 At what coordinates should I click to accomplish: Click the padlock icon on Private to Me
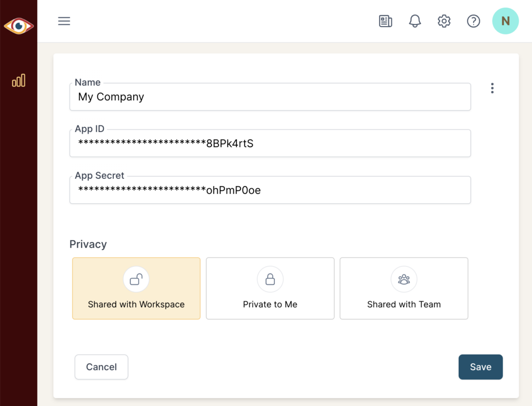click(270, 279)
